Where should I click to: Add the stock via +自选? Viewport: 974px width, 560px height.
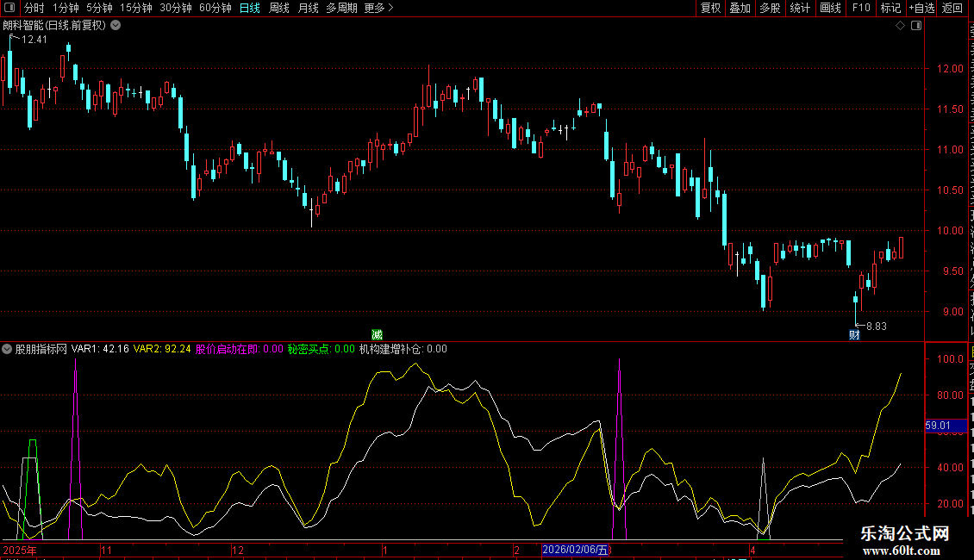921,8
